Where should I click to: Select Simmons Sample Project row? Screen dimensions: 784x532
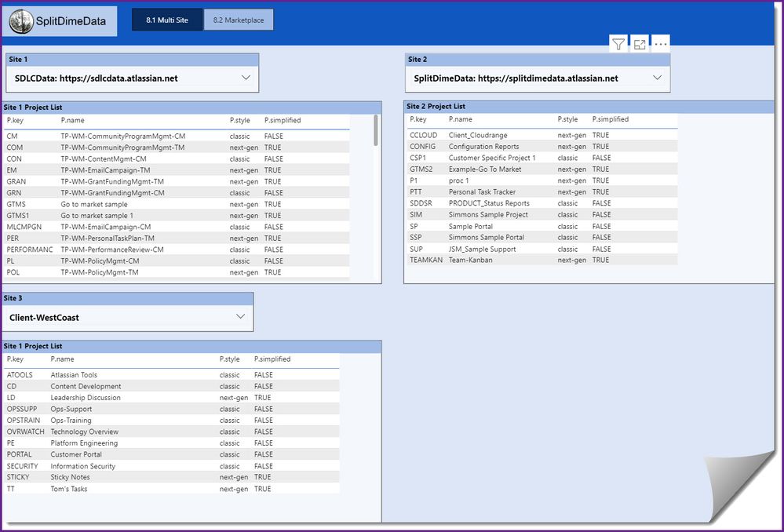(x=542, y=214)
